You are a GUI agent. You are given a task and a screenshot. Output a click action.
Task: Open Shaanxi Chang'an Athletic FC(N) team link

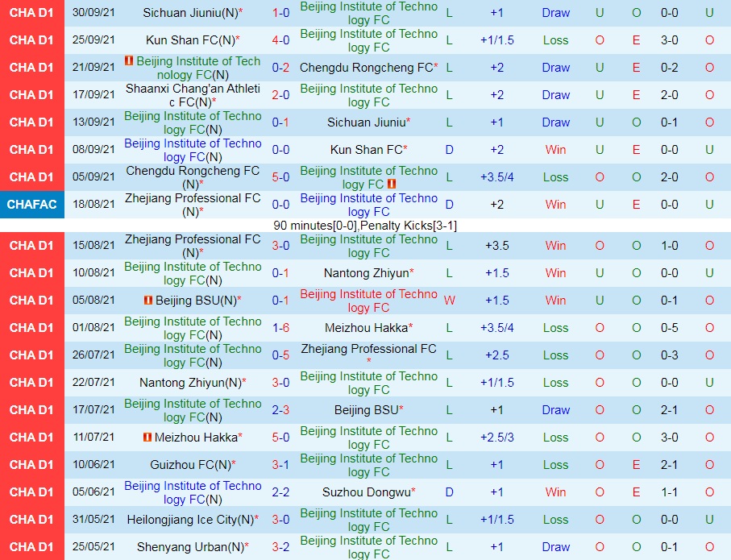pyautogui.click(x=193, y=95)
